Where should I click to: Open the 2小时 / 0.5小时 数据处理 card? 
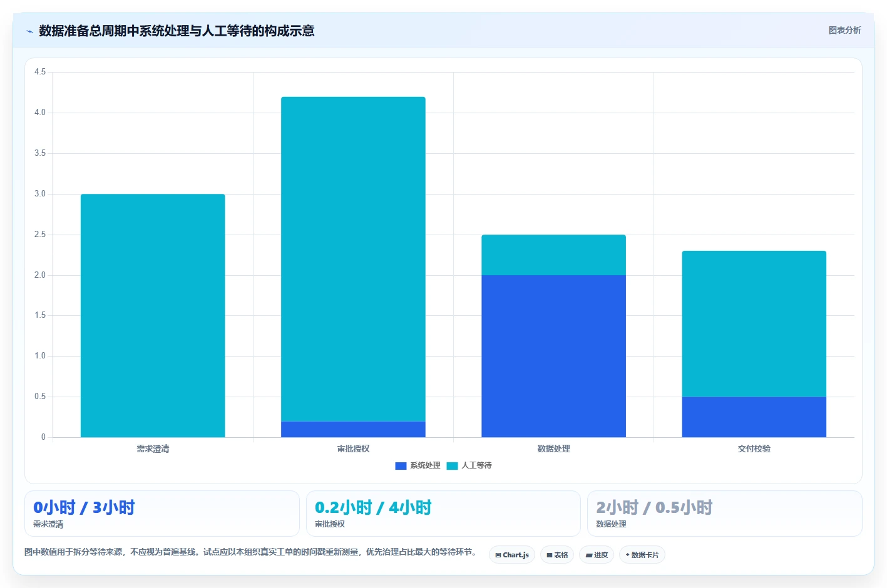pyautogui.click(x=725, y=514)
